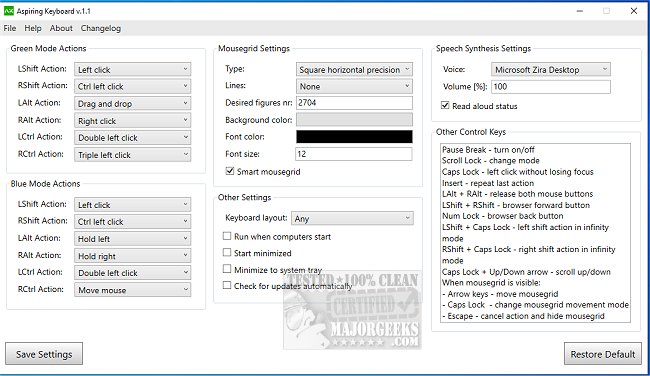The image size is (650, 376).
Task: Expand the Mousegrid Type dropdown
Action: point(354,69)
